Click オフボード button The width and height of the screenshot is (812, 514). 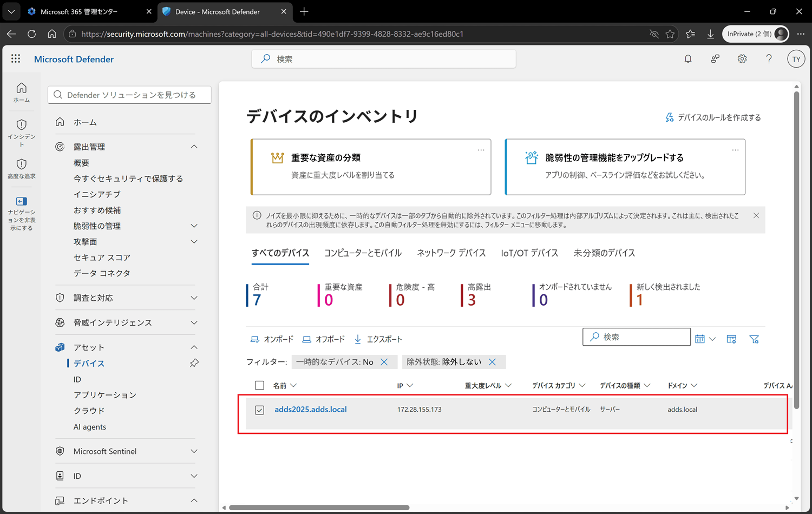[x=323, y=339]
